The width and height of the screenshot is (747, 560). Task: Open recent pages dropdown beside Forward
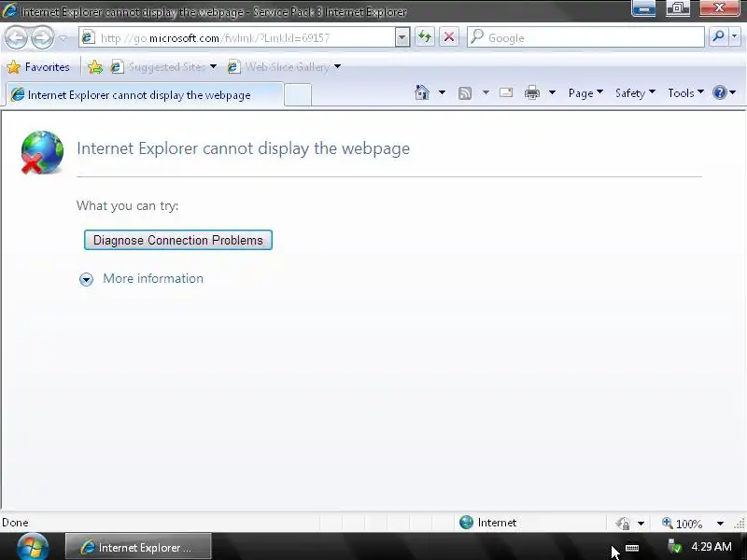point(63,38)
